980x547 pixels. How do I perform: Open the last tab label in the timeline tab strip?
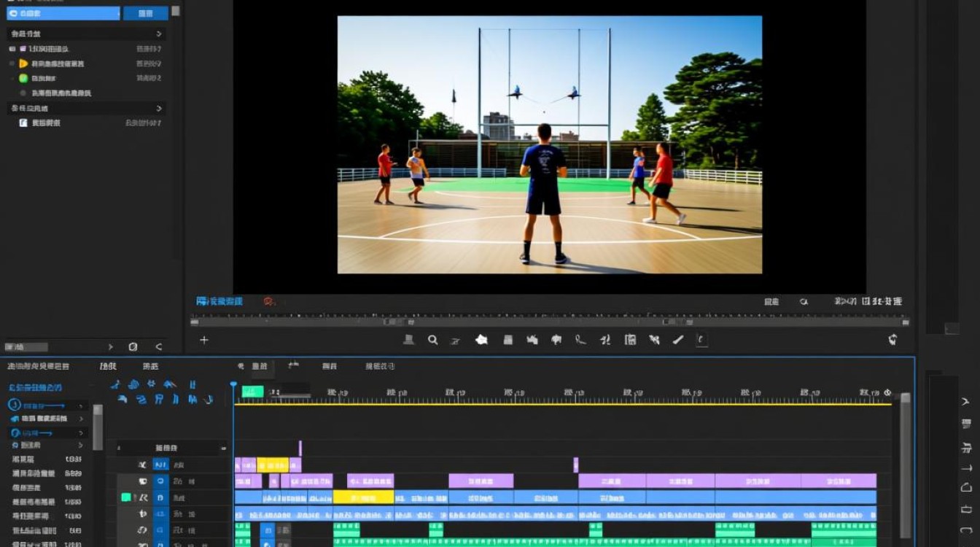pyautogui.click(x=380, y=366)
